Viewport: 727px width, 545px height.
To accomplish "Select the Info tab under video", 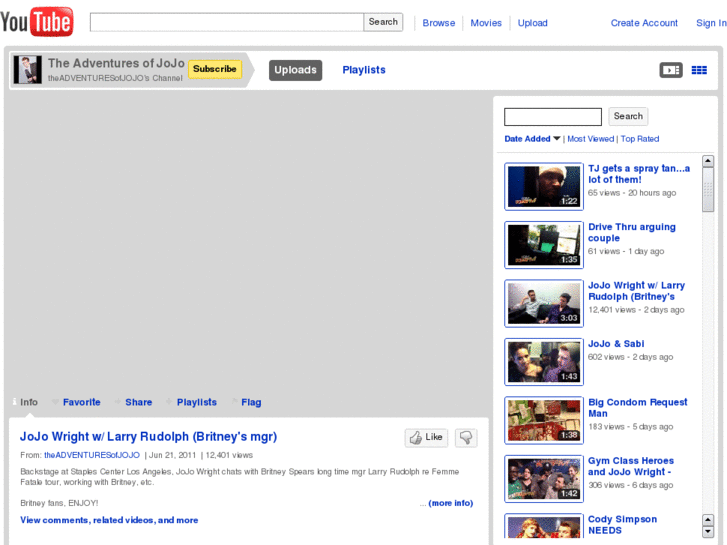I will click(26, 402).
